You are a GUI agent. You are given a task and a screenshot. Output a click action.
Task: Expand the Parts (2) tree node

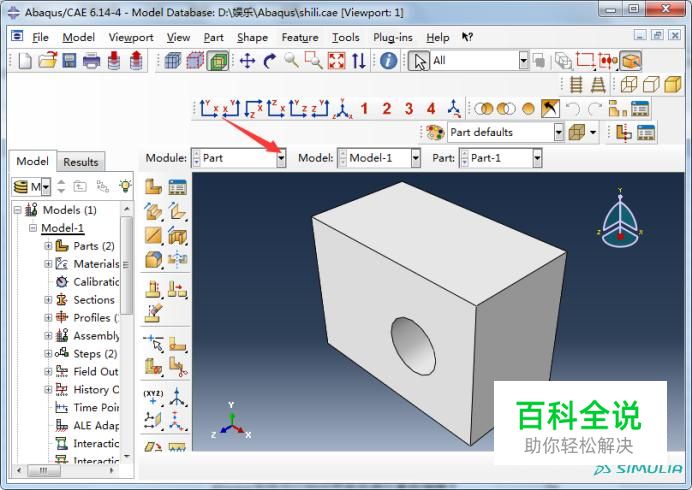pyautogui.click(x=48, y=246)
